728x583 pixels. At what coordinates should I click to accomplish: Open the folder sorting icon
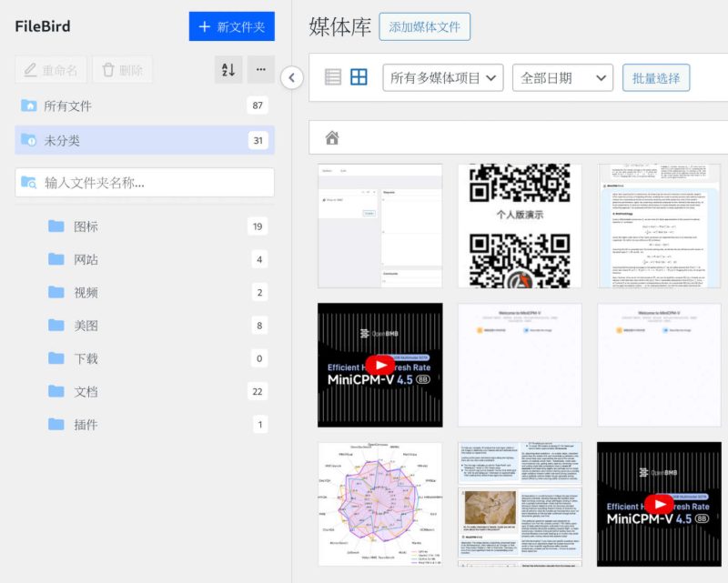coord(229,69)
